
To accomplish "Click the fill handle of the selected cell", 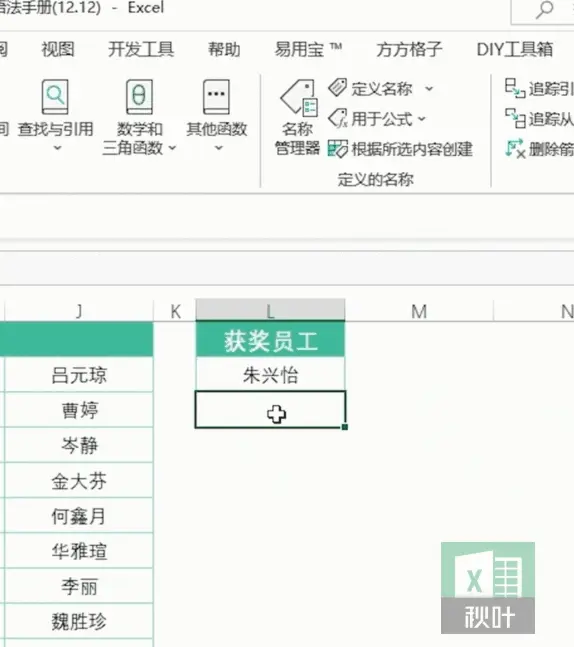I will click(345, 427).
